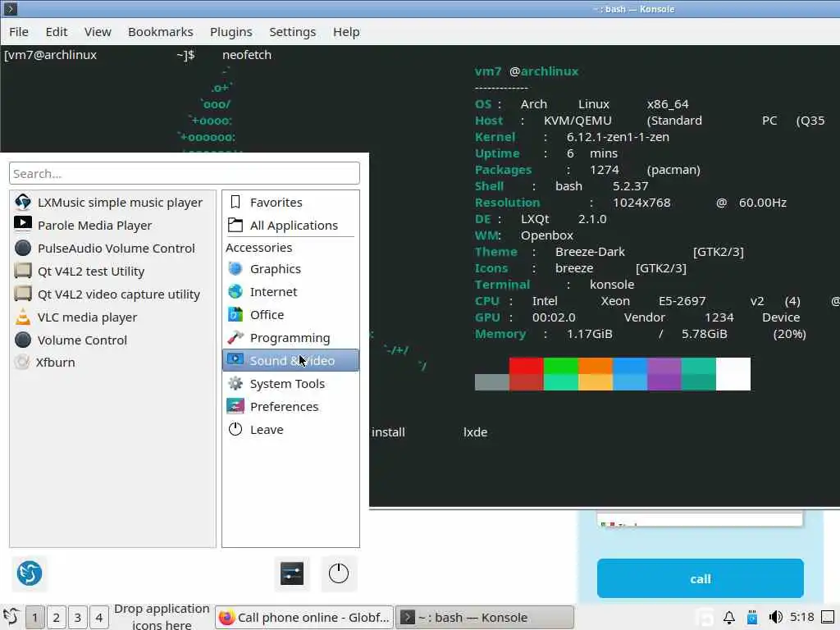Click red color block in neofetch
840x630 pixels.
pyautogui.click(x=526, y=374)
